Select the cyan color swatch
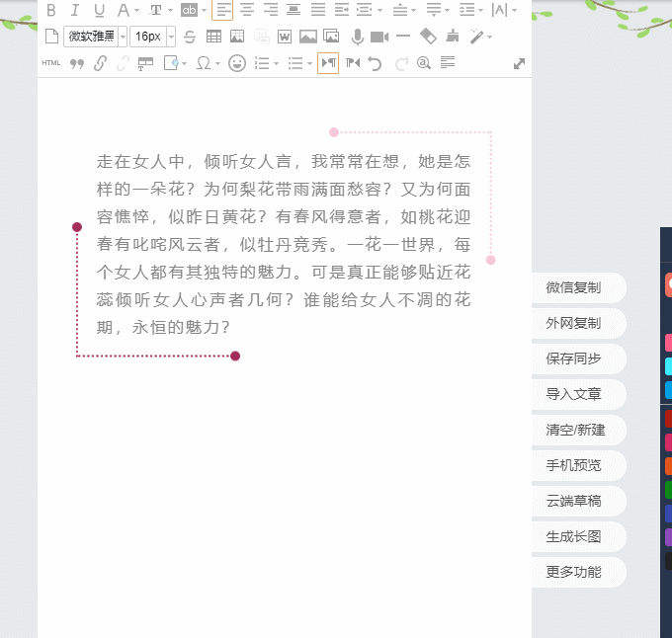Screen dimensions: 672x638 click(x=668, y=366)
